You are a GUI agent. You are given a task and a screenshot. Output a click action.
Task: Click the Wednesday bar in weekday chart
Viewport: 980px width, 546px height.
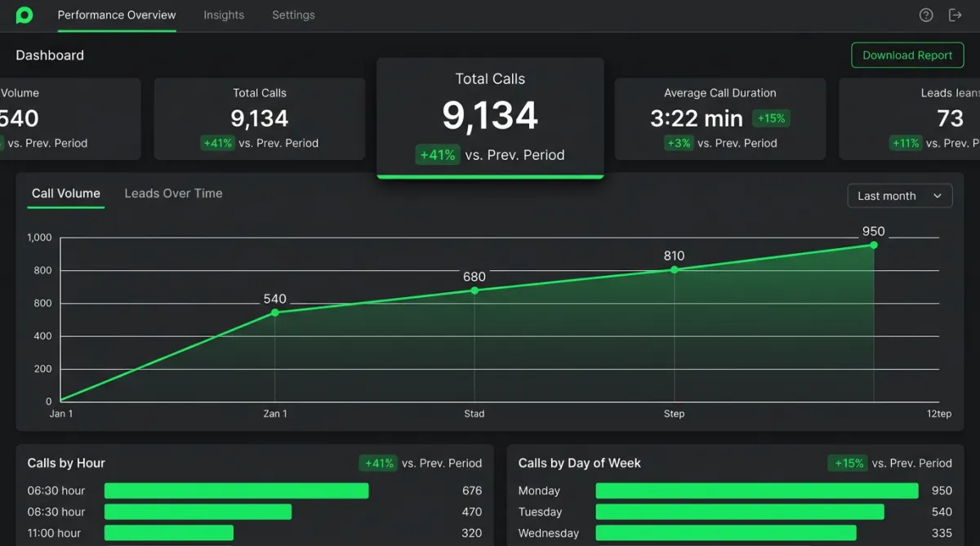726,533
